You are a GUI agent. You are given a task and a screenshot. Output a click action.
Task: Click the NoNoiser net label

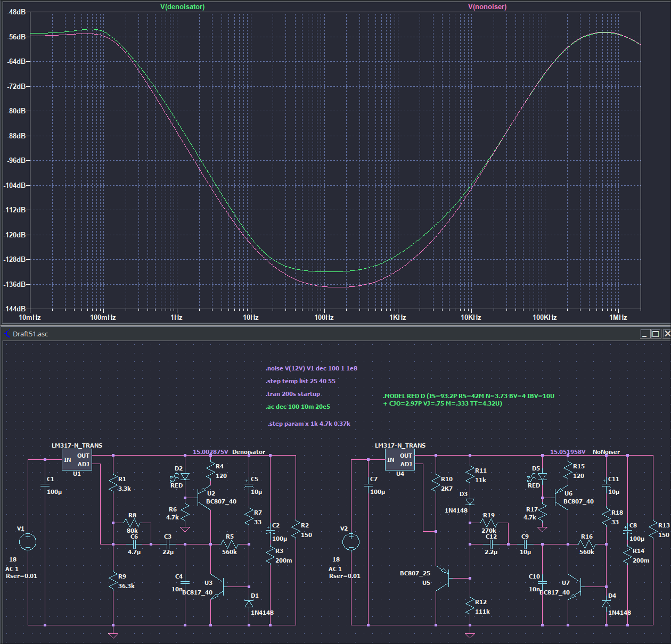coord(606,452)
